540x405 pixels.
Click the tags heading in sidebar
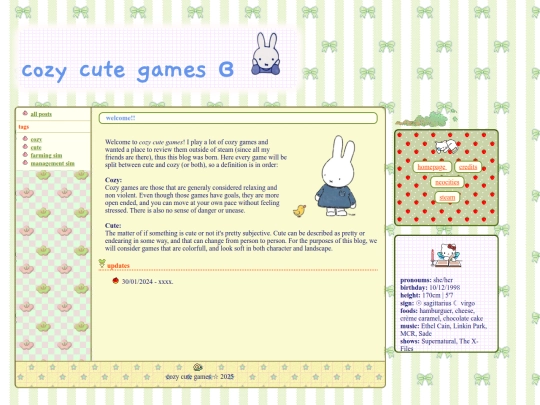(24, 127)
